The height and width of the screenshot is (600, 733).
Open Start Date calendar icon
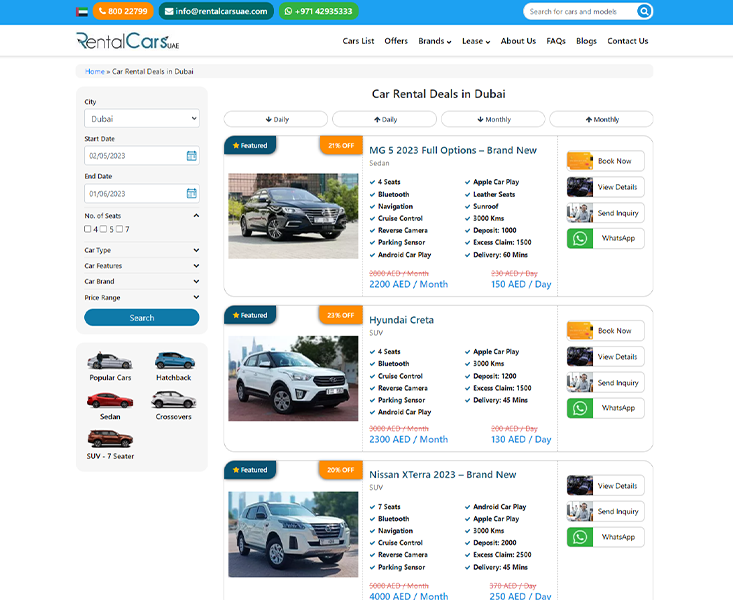point(192,156)
